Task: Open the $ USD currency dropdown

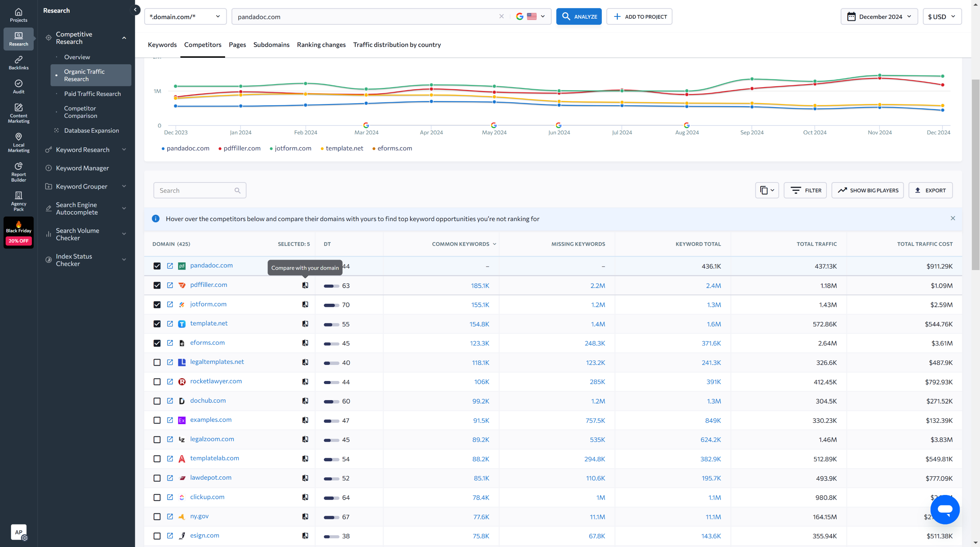Action: tap(942, 16)
